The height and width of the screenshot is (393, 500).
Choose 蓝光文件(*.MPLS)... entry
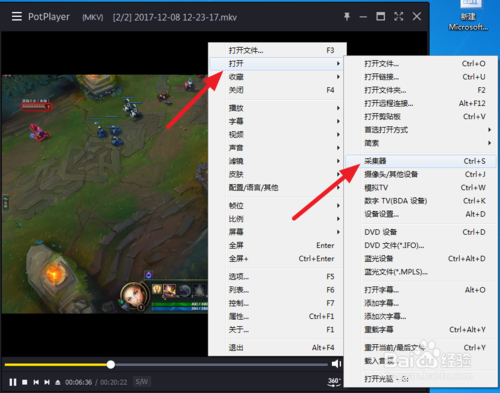421,272
